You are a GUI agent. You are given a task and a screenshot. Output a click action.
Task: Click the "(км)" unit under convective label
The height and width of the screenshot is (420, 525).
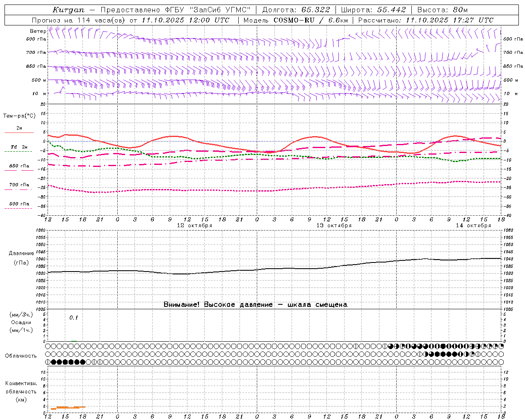tap(21, 399)
